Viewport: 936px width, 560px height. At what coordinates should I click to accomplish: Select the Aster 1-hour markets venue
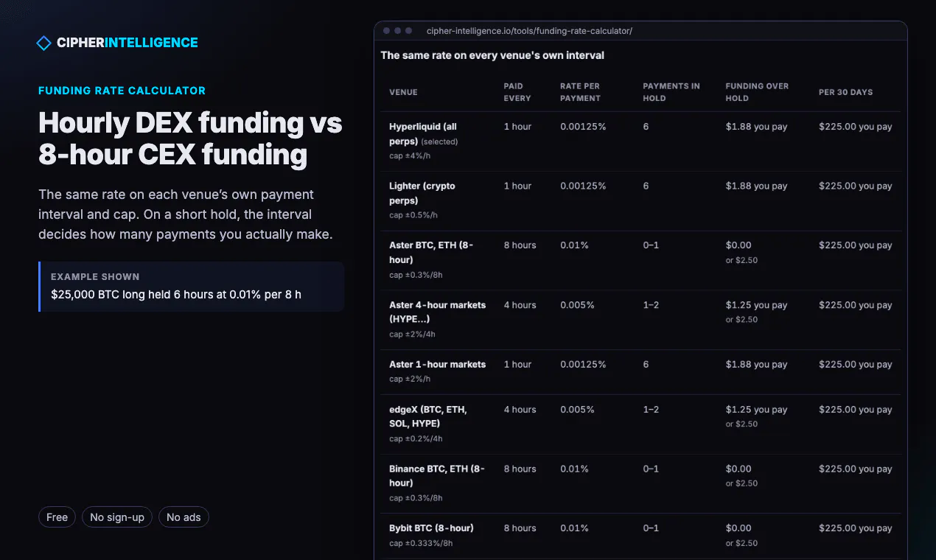point(640,372)
